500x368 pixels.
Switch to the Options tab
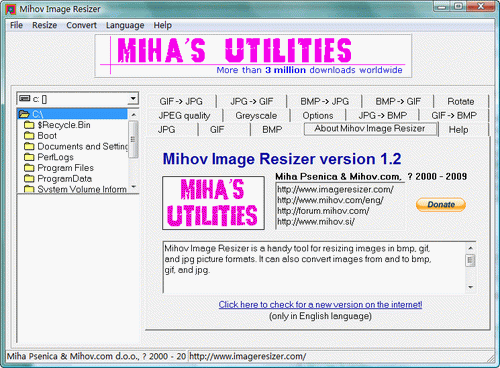(318, 115)
